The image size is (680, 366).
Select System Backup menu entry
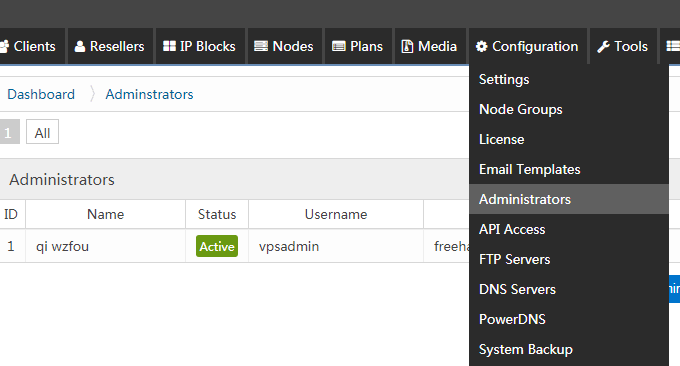569,349
